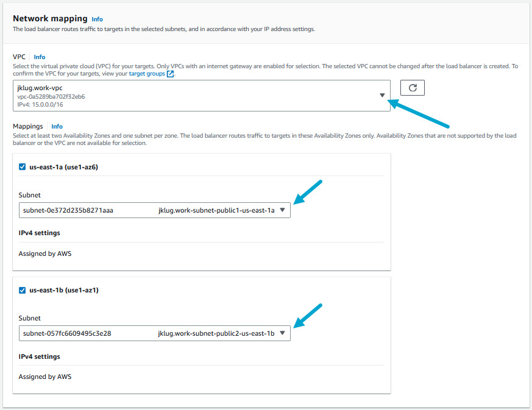Click the us-east-1b (use1-az1) zone label
The height and width of the screenshot is (410, 532).
point(64,290)
